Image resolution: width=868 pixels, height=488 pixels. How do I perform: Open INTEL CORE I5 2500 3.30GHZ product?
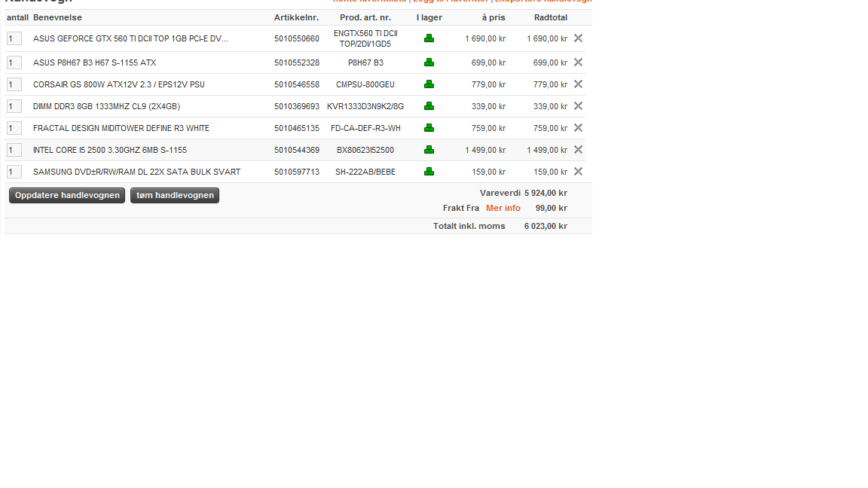[x=110, y=150]
